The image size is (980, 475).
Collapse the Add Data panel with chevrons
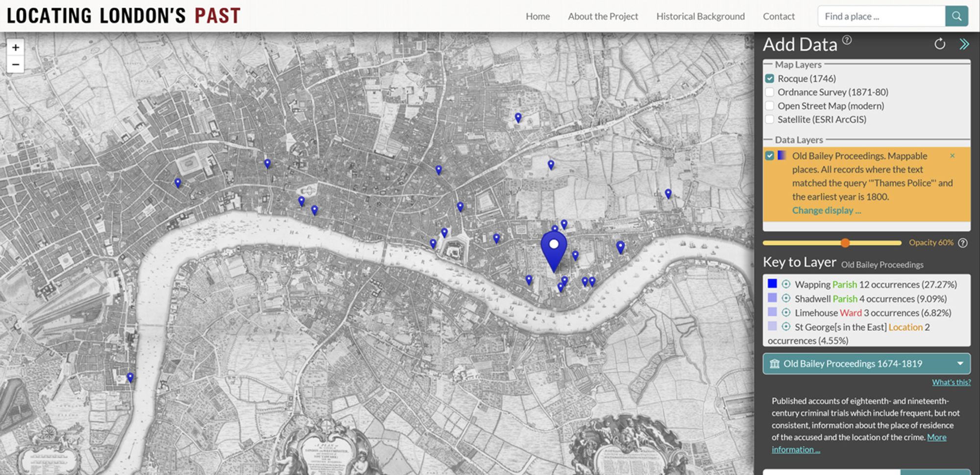pos(964,44)
